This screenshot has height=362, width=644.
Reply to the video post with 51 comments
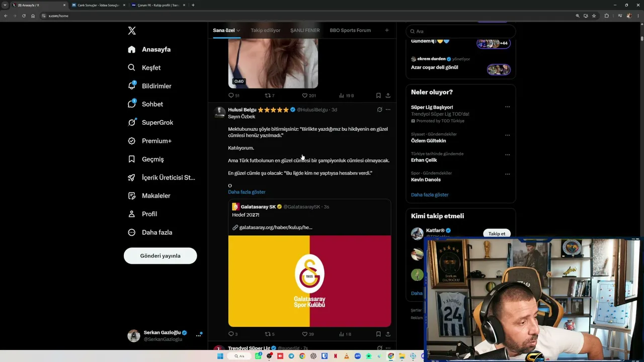pyautogui.click(x=233, y=96)
